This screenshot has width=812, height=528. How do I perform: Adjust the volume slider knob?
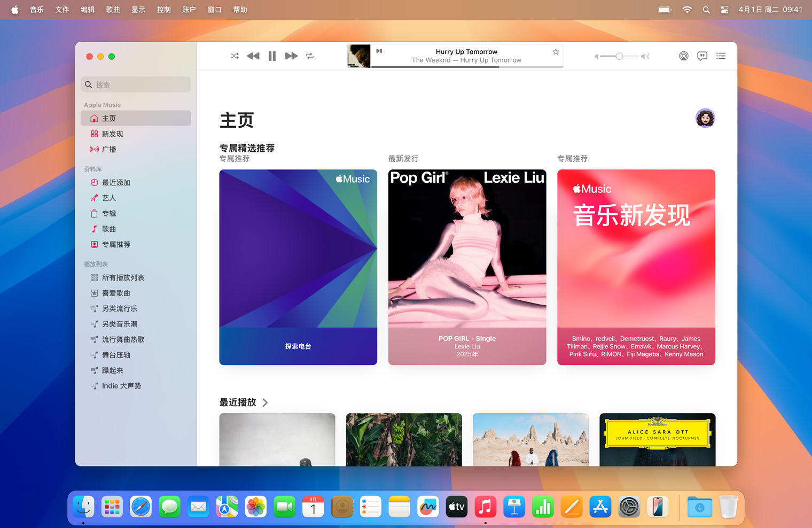[x=619, y=56]
